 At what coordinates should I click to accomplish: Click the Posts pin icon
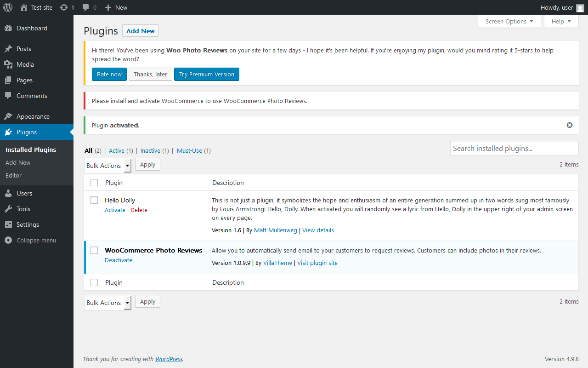8,49
